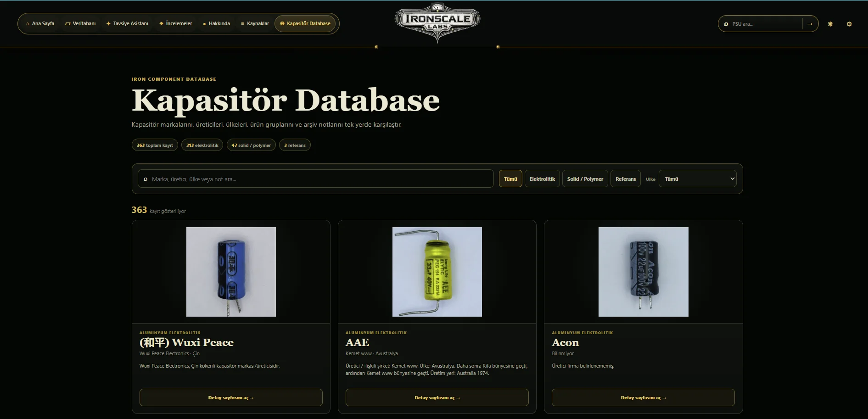868x419 pixels.
Task: Open Tavsiye Asistanı from the nav bar
Action: [x=127, y=23]
